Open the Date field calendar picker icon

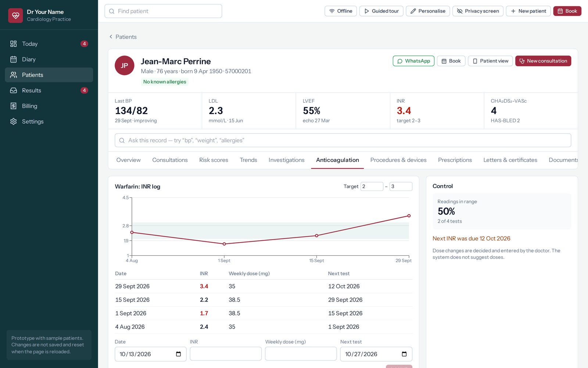click(179, 354)
